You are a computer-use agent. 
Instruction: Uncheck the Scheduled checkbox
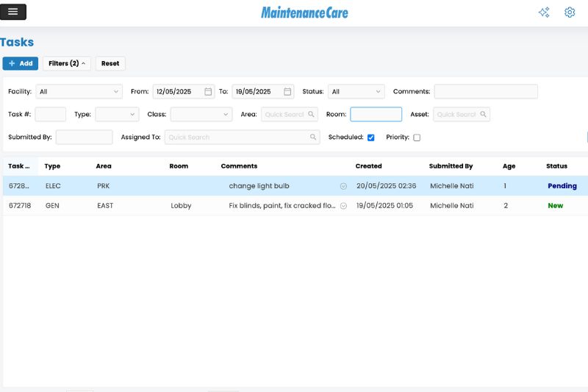pyautogui.click(x=371, y=138)
